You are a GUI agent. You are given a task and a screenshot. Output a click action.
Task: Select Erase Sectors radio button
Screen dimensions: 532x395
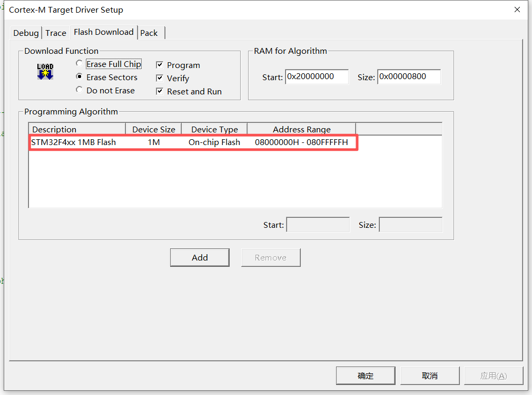point(80,77)
